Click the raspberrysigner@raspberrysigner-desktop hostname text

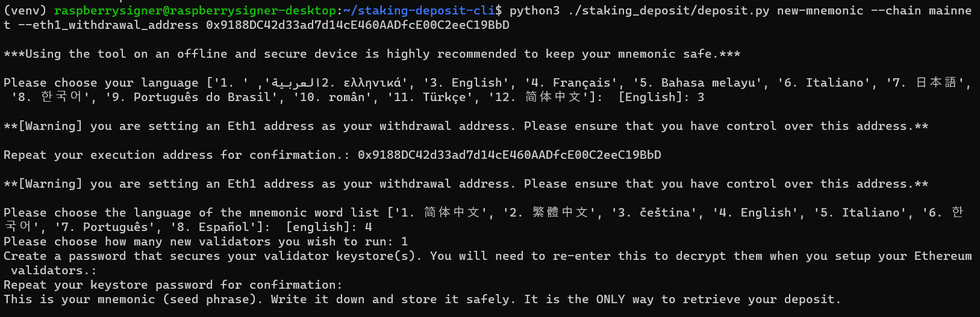tap(195, 10)
